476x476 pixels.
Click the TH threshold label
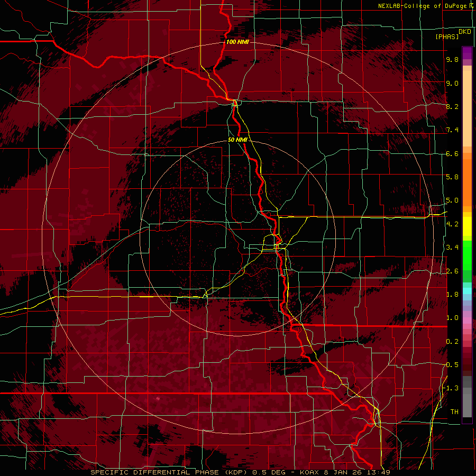click(454, 412)
